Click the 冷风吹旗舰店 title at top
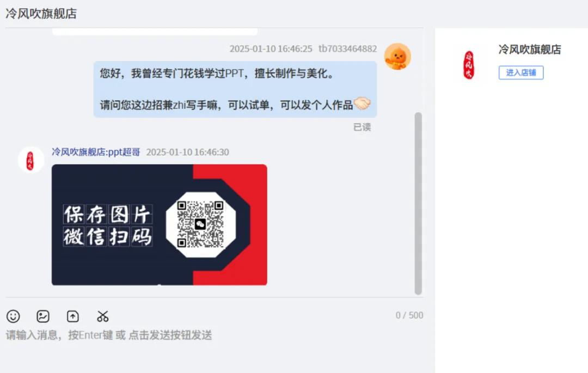The width and height of the screenshot is (588, 373). [41, 14]
